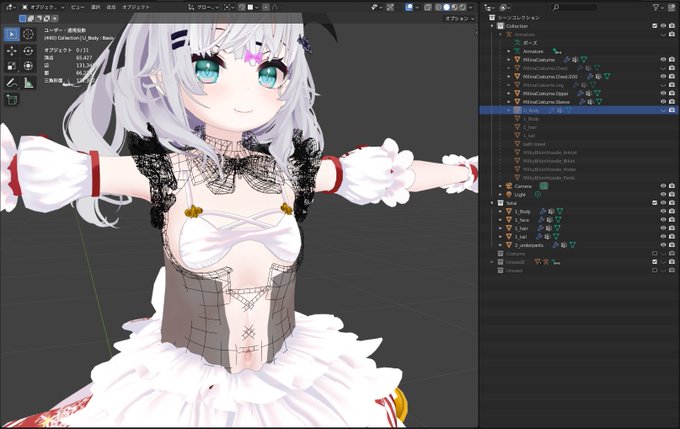Hide MilinaCostume.Oppai with its eye icon
This screenshot has height=429, width=680.
(x=663, y=93)
